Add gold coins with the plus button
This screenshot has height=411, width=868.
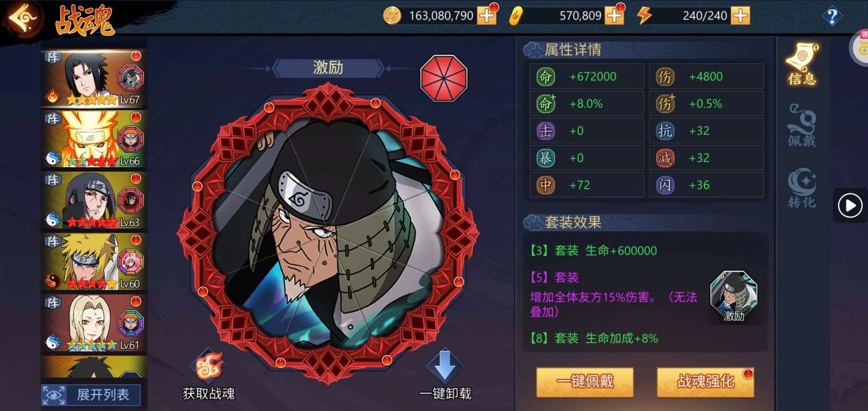point(487,15)
